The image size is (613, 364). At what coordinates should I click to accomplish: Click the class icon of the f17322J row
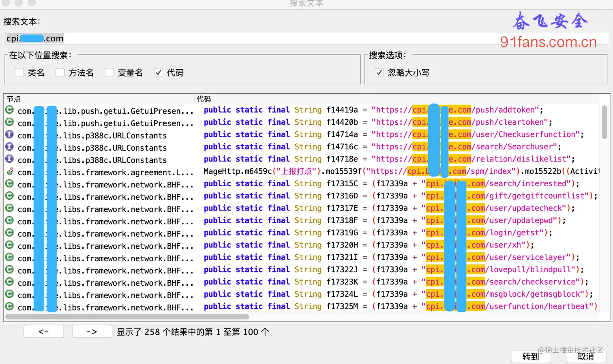pyautogui.click(x=9, y=269)
